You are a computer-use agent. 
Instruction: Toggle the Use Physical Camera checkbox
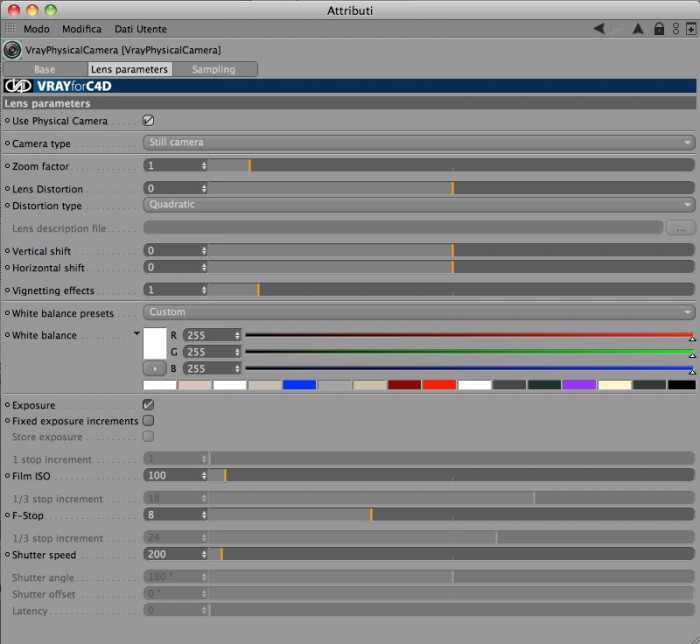tap(148, 120)
